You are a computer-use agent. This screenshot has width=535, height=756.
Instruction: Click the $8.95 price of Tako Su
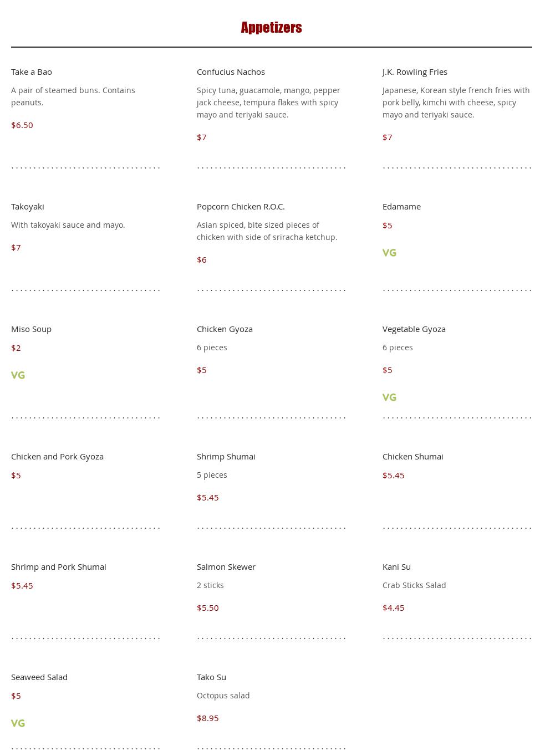(207, 718)
